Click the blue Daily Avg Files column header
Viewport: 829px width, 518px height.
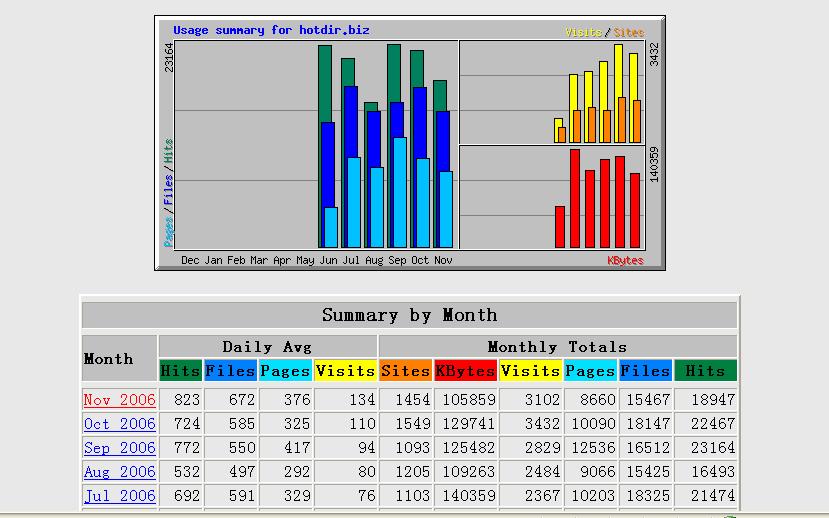coord(231,371)
